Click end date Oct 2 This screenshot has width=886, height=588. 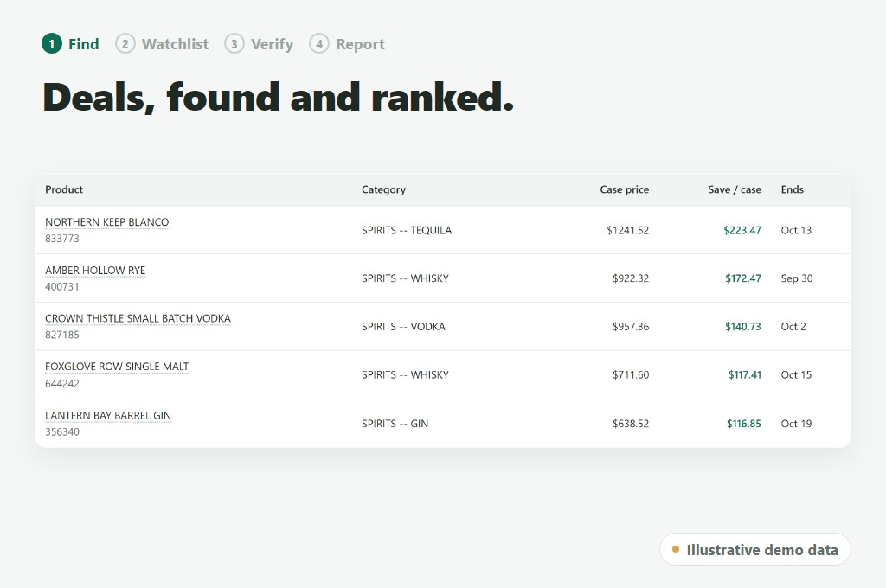click(x=793, y=327)
